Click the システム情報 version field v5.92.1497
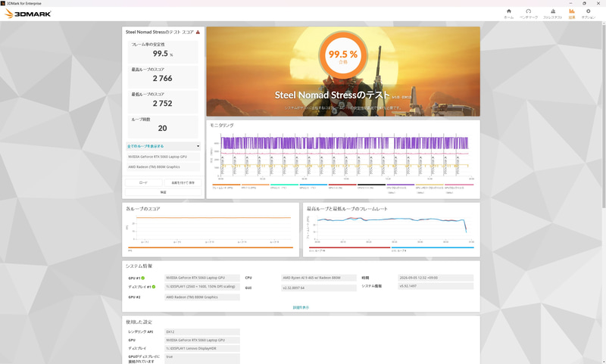 point(436,286)
